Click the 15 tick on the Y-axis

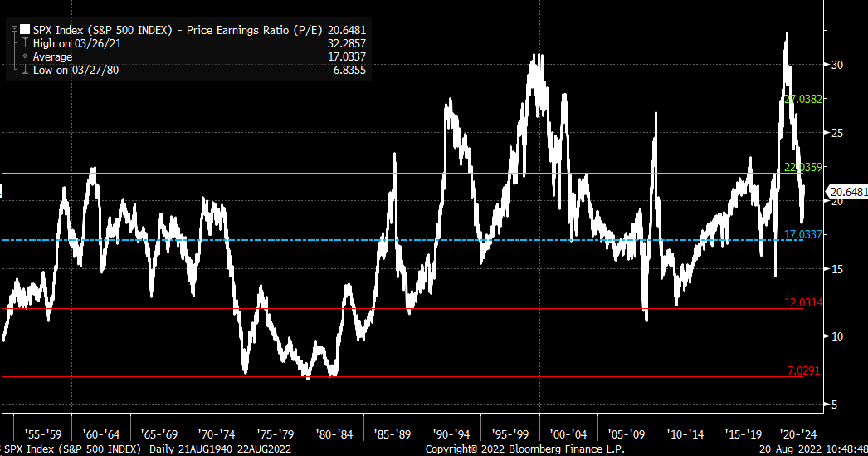click(837, 269)
